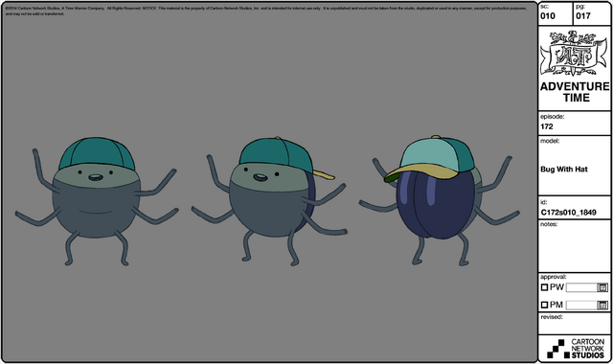Check the PM approval checkbox
Viewport: 613px width, 364px height.
coord(544,305)
